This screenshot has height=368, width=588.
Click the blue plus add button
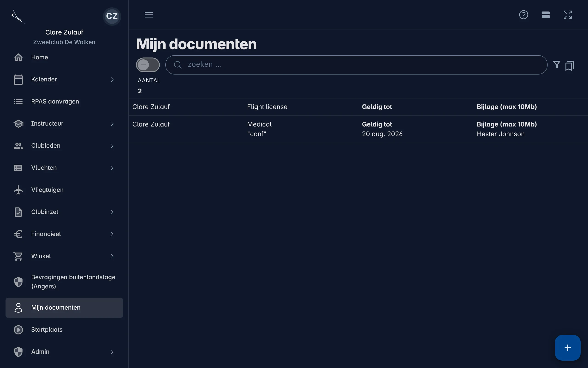(x=568, y=348)
